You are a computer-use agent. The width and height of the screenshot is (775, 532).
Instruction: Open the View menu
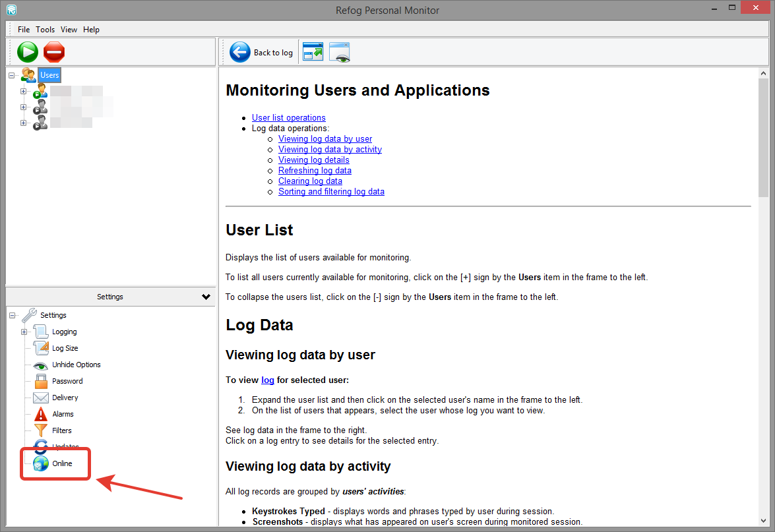[x=69, y=30]
